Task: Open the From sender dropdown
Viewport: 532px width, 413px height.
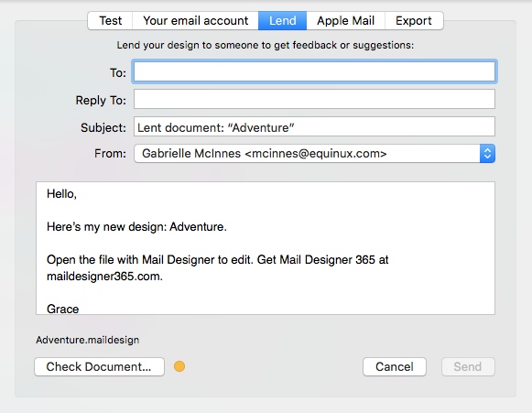Action: [x=314, y=154]
